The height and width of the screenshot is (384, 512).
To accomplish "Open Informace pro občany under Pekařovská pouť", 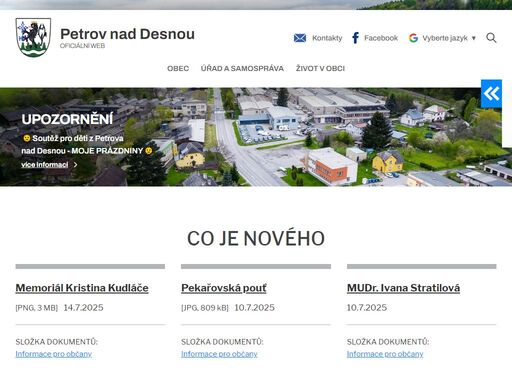I will point(219,354).
